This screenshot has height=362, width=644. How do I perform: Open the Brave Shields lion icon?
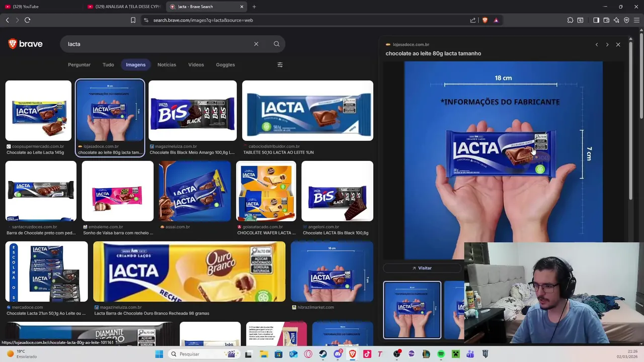pyautogui.click(x=485, y=20)
